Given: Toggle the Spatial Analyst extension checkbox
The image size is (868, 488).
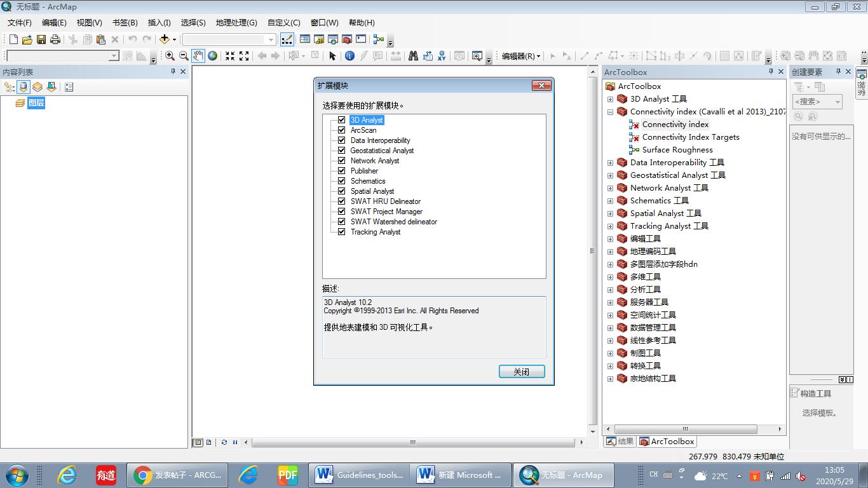Looking at the screenshot, I should coord(342,191).
